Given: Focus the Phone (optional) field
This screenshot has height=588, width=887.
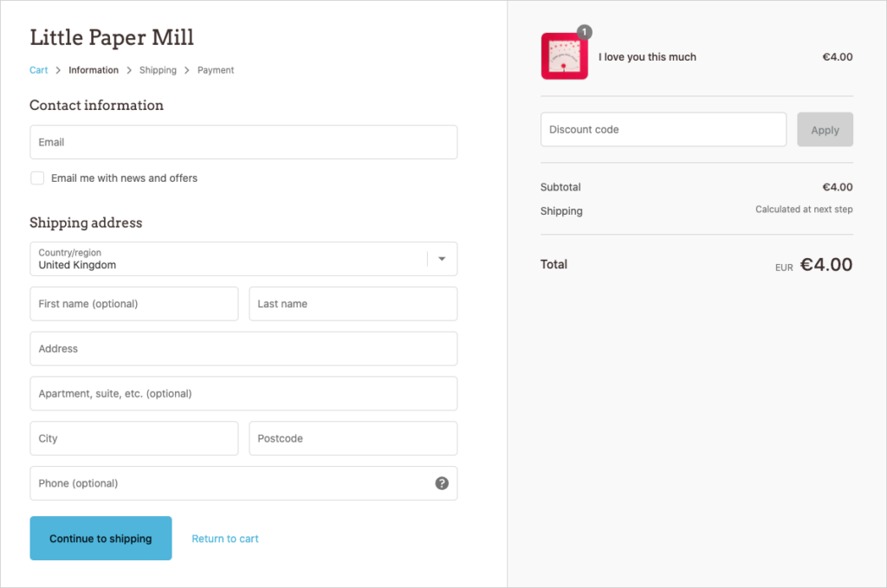Looking at the screenshot, I should click(x=243, y=483).
